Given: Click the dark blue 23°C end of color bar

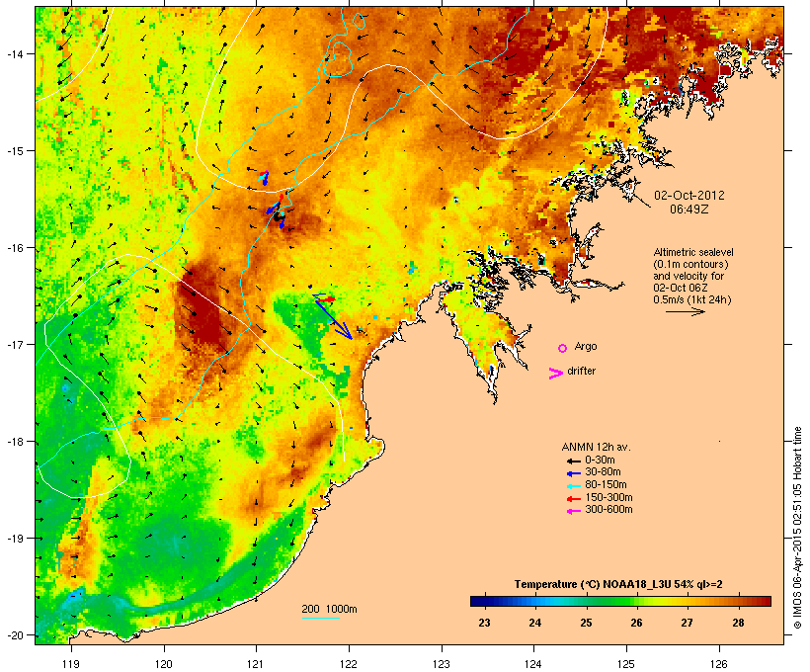Looking at the screenshot, I should [474, 601].
